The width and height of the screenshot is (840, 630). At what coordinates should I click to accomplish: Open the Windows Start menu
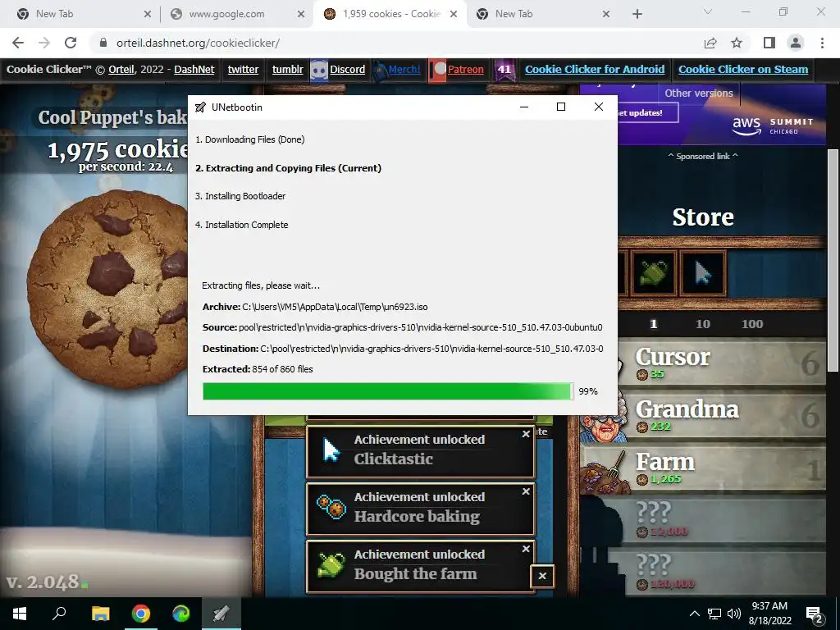[20, 614]
